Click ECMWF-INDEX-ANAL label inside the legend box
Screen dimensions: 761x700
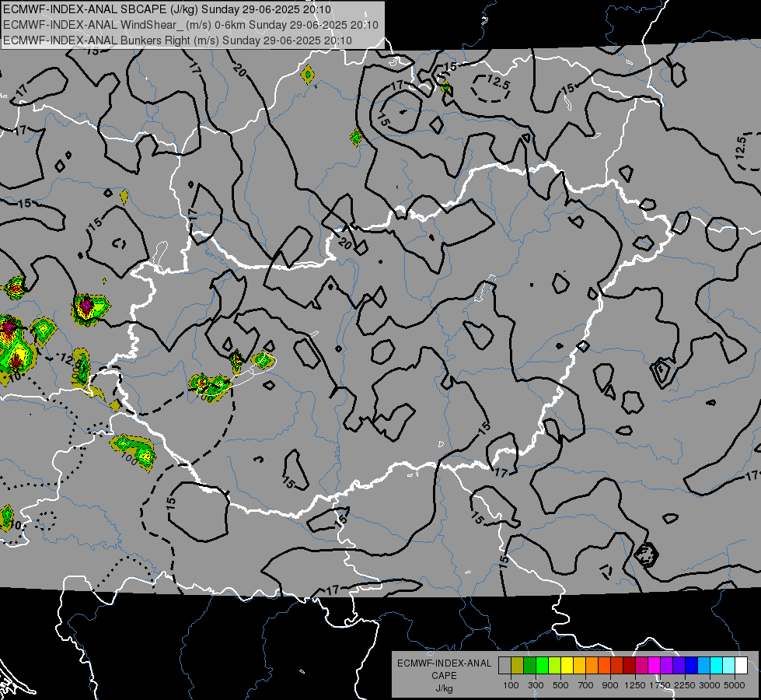pyautogui.click(x=444, y=663)
